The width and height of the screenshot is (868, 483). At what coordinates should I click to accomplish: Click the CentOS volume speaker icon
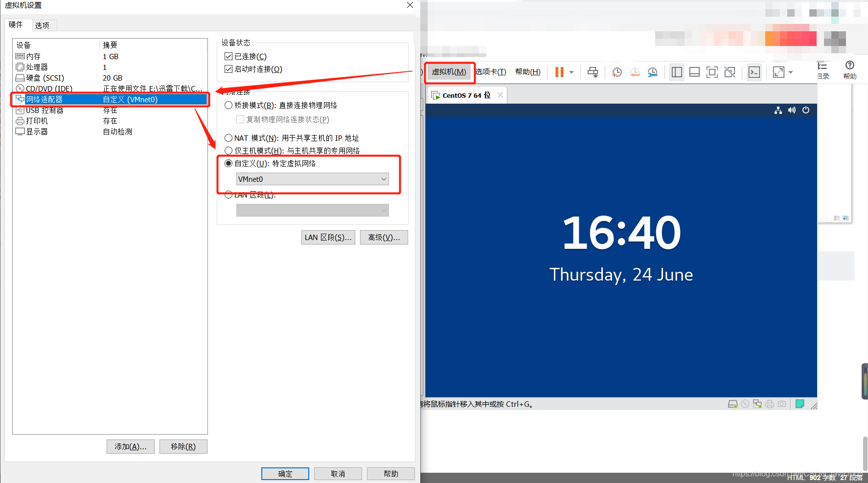coord(792,110)
